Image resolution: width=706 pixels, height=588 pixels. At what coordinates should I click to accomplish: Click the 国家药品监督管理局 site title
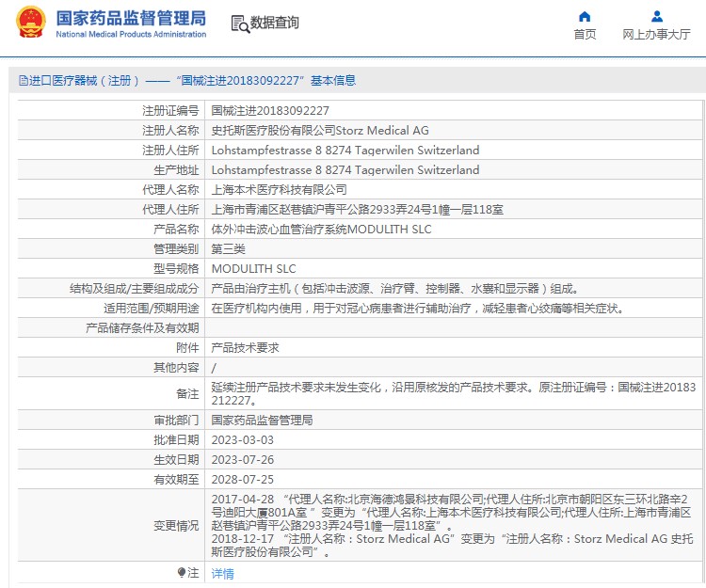coord(131,18)
